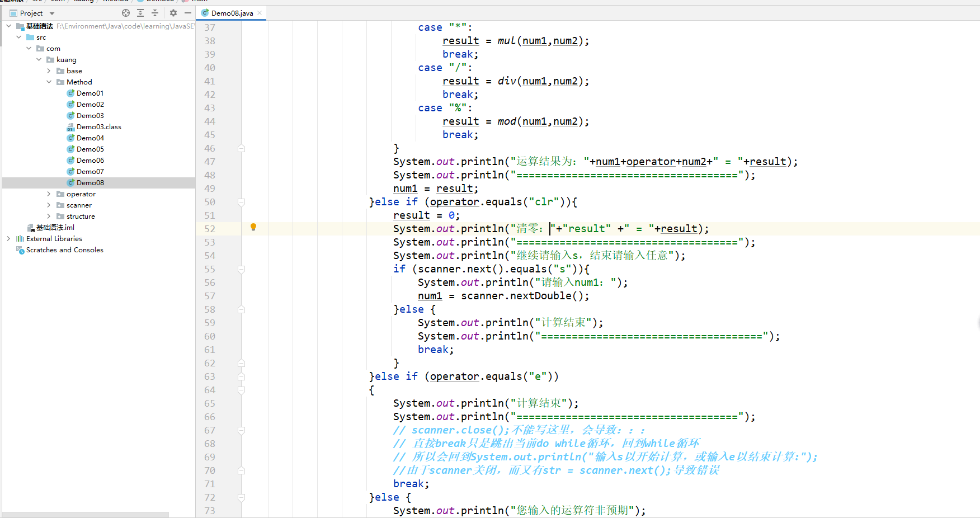Expand the operator package chevron
This screenshot has height=518, width=980.
pyautogui.click(x=49, y=194)
